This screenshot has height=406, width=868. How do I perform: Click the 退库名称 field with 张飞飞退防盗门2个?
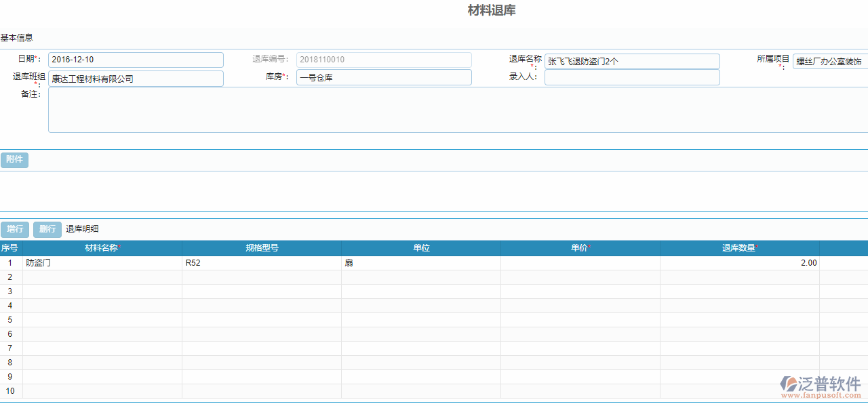pyautogui.click(x=632, y=60)
